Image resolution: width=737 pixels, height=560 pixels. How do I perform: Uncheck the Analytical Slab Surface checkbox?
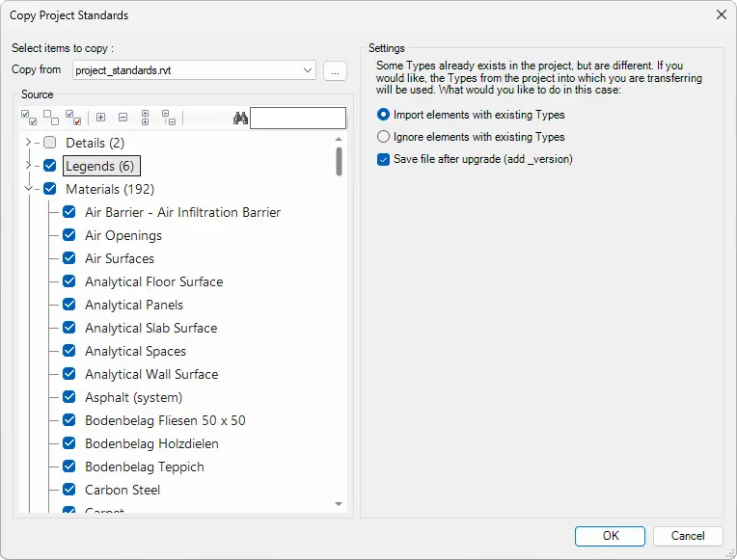69,328
